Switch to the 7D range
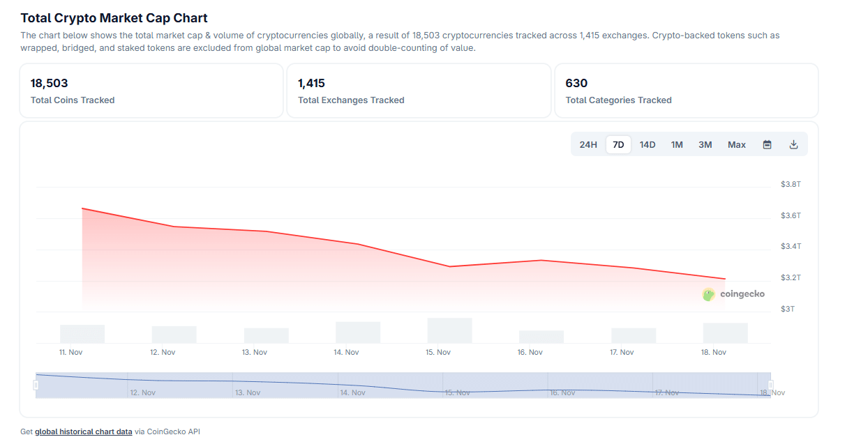 point(618,145)
